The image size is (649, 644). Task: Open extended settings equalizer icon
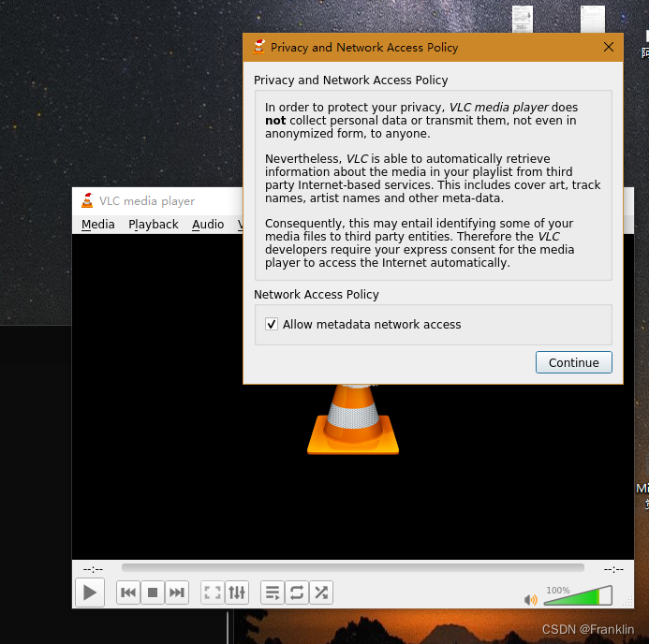point(237,593)
